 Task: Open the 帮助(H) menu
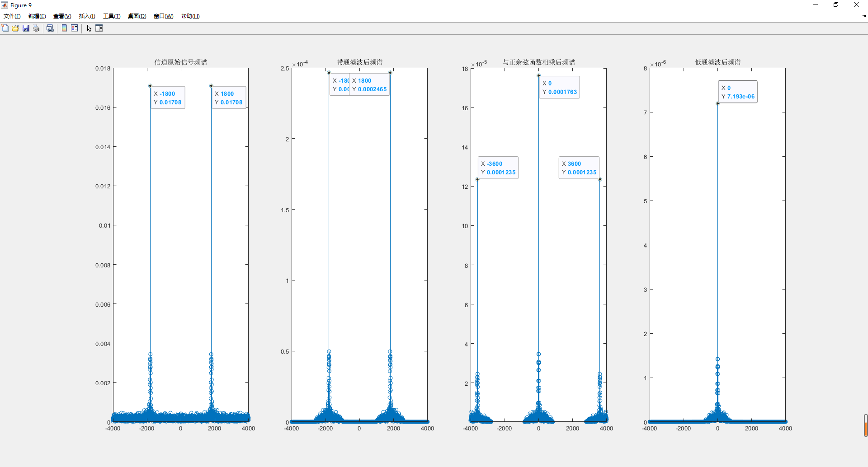point(190,16)
